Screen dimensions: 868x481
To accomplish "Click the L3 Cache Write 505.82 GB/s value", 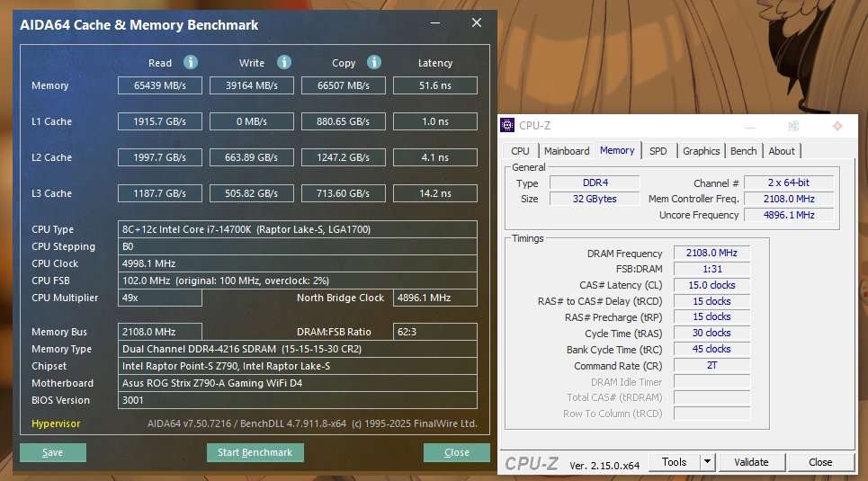I will (252, 193).
